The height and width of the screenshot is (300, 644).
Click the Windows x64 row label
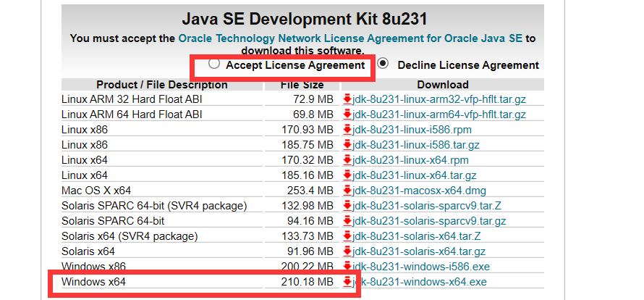tap(93, 282)
